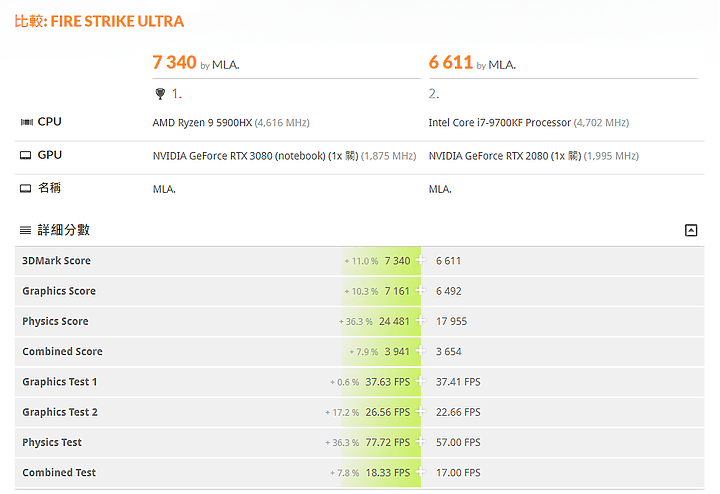Image resolution: width=720 pixels, height=494 pixels.
Task: Click the rank 2. label
Action: [433, 94]
